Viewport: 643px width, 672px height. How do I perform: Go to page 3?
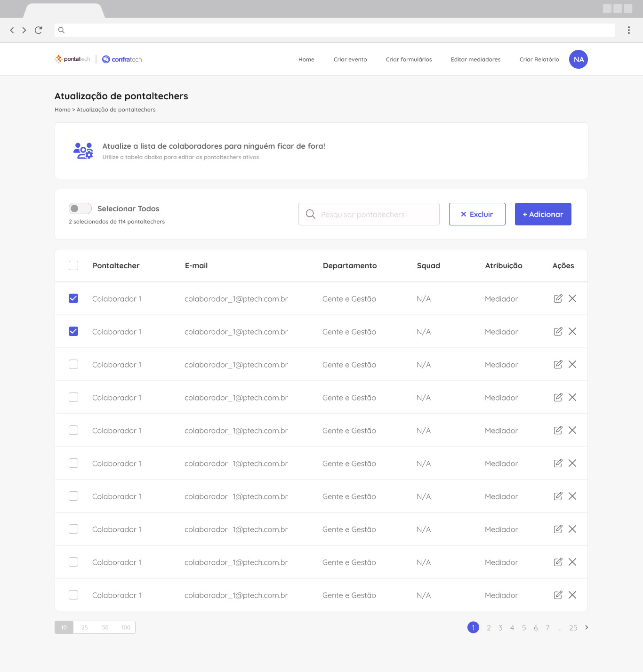[500, 628]
